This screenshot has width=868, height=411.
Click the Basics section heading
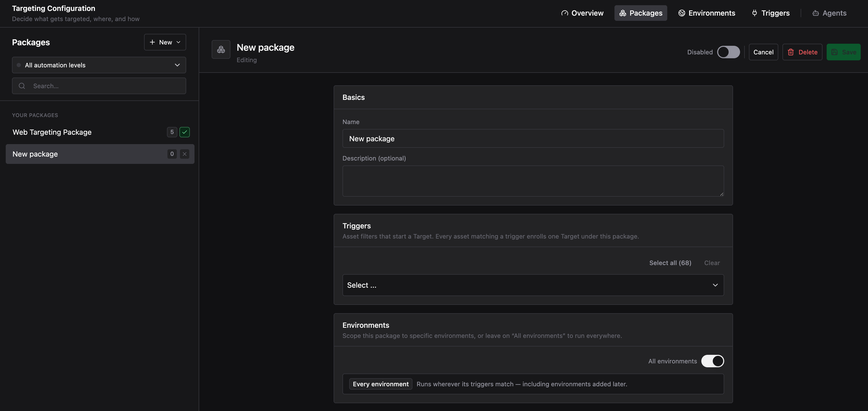coord(353,98)
